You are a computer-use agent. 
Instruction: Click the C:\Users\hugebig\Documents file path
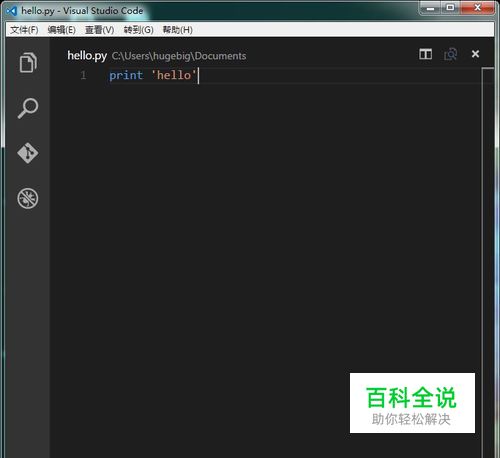click(179, 56)
